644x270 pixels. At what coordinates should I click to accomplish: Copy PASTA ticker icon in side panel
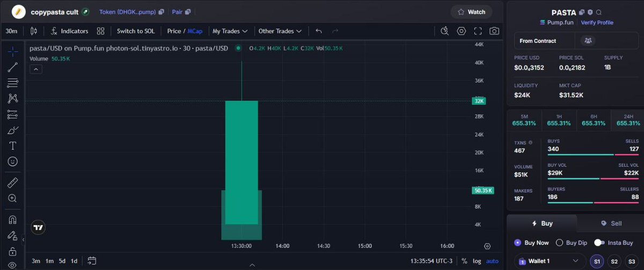[582, 12]
